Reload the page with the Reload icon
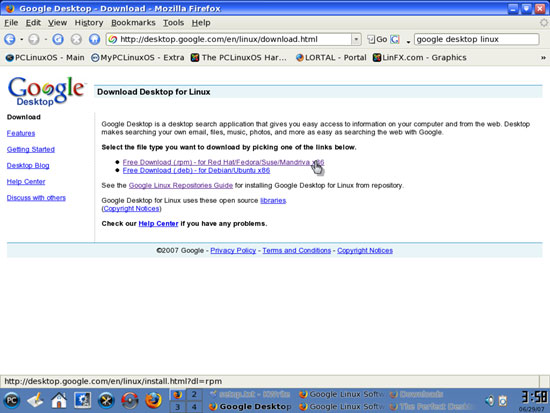Viewport: 550px width, 413px height. (x=58, y=39)
